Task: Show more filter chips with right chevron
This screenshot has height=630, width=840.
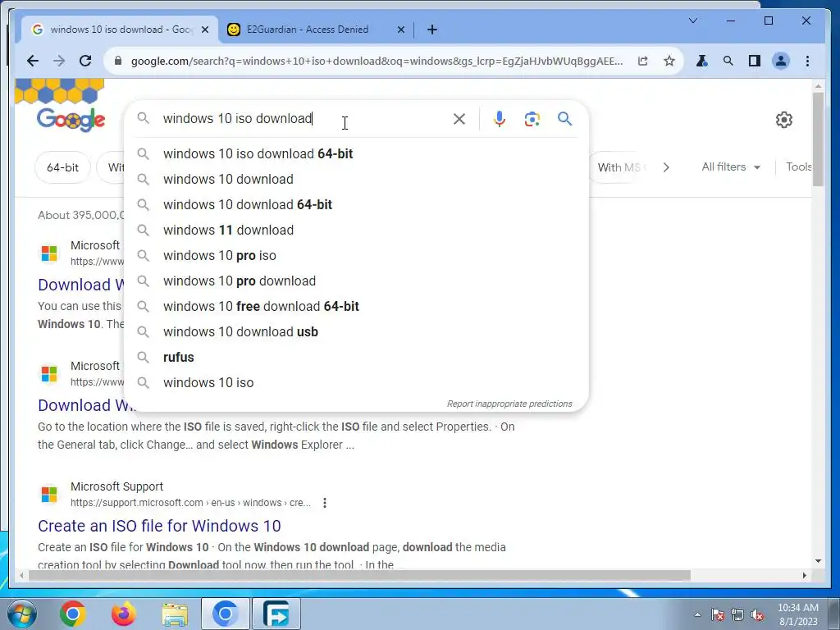Action: [666, 167]
